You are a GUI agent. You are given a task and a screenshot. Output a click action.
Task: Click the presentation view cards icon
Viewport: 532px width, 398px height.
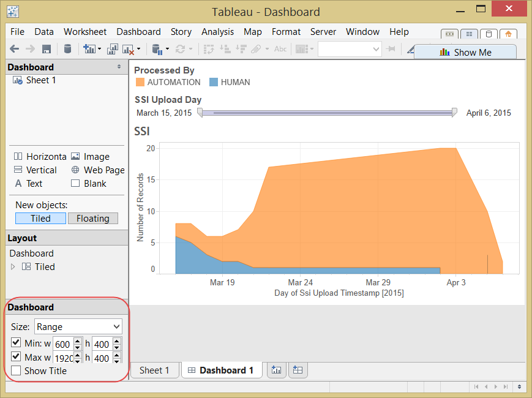pos(302,49)
